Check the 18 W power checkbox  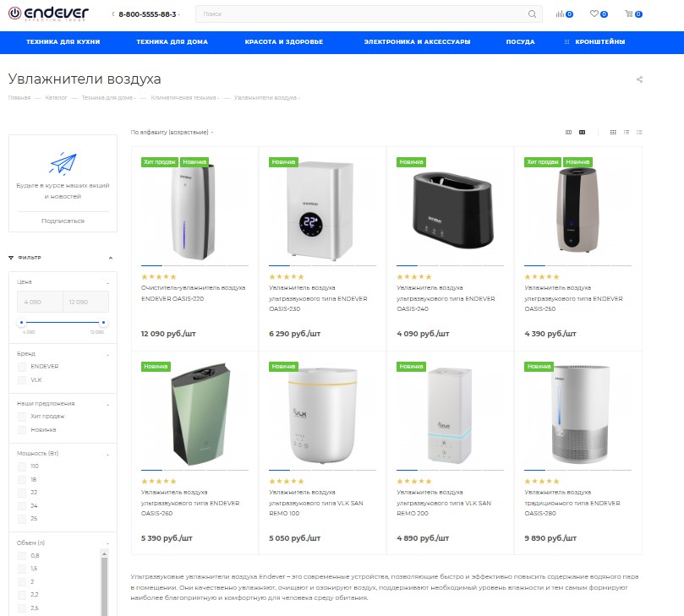click(x=22, y=480)
